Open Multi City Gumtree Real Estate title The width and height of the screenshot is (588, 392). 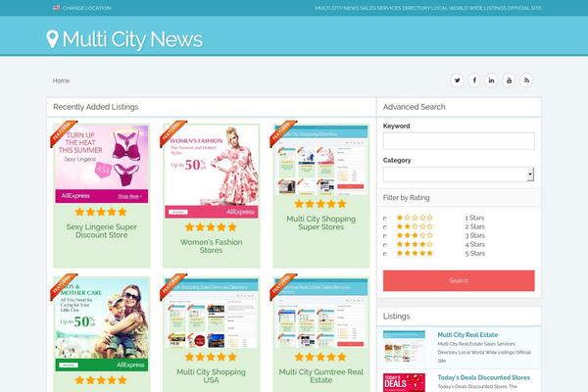click(x=321, y=376)
